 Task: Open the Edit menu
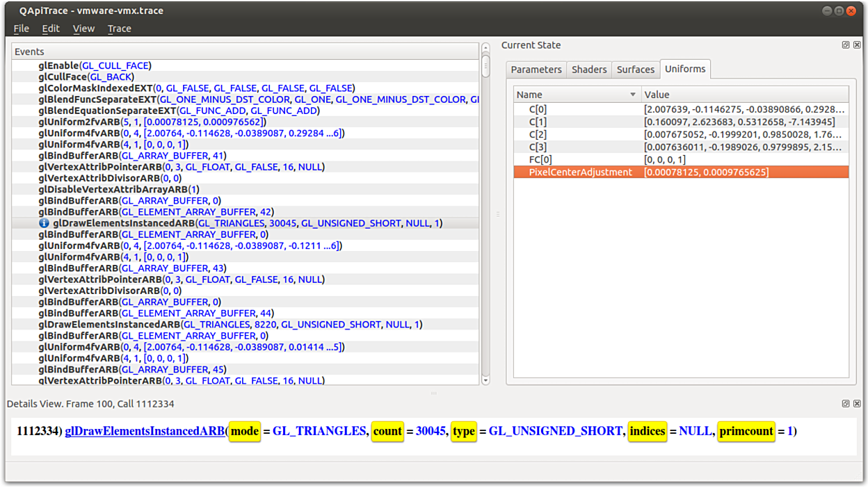51,29
